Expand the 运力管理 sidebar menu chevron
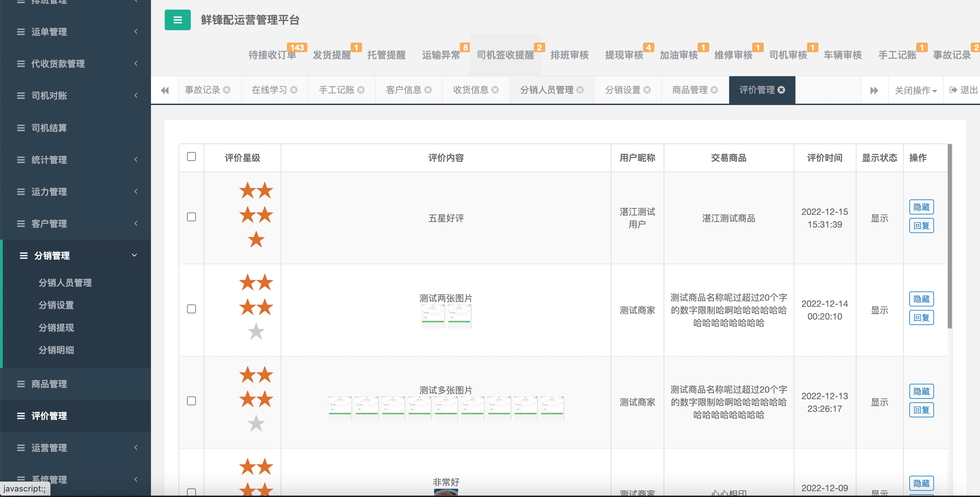The width and height of the screenshot is (980, 497). click(136, 192)
